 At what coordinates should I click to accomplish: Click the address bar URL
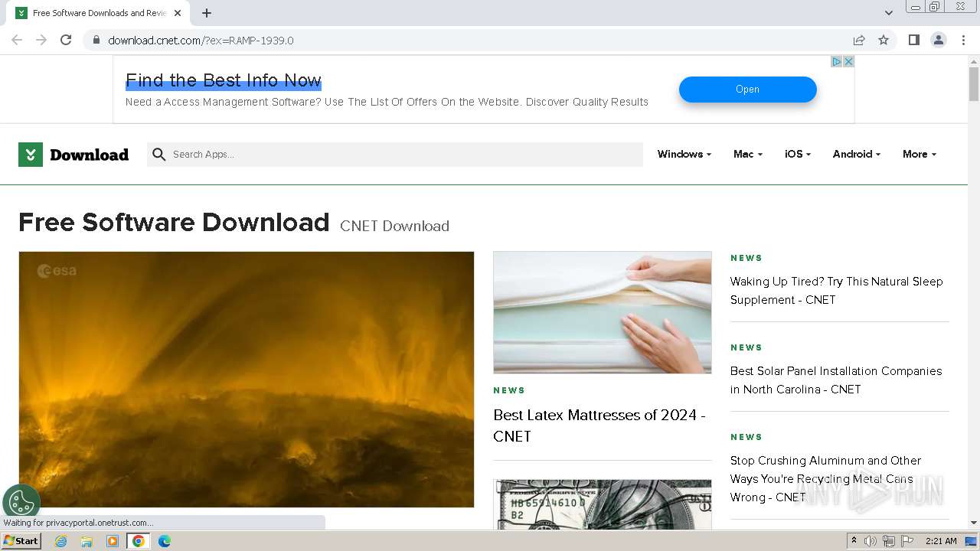point(201,40)
